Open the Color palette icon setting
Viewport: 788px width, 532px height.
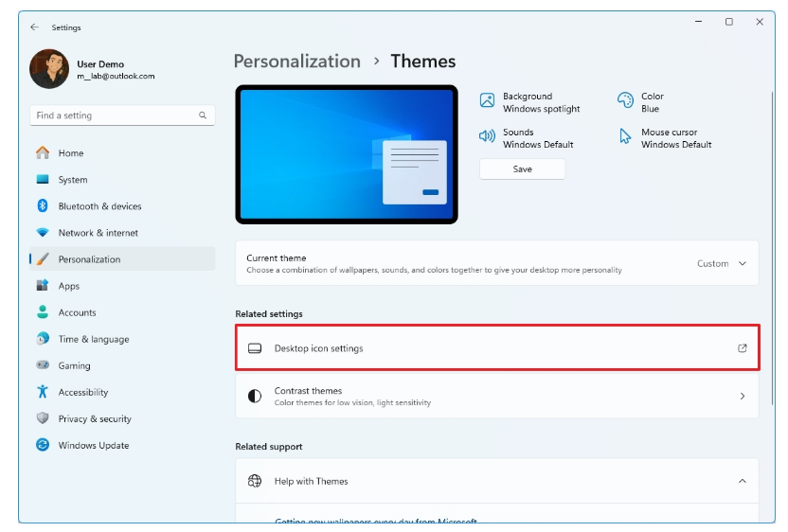(625, 100)
